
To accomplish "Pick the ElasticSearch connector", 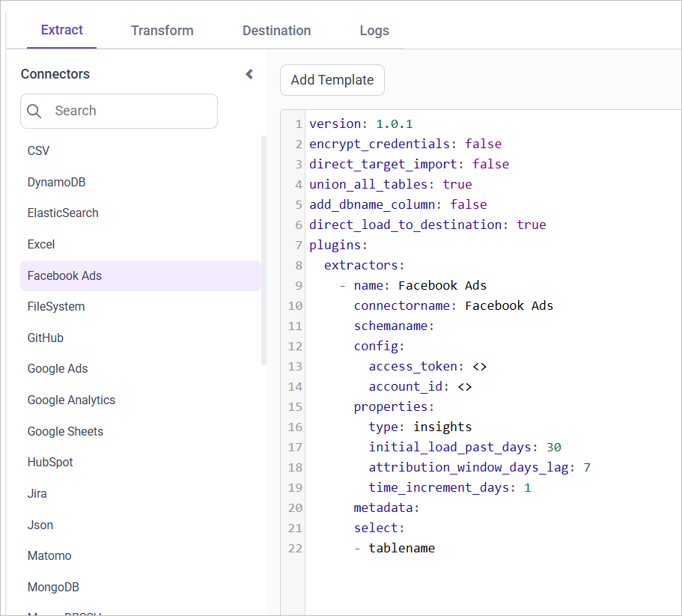I will pyautogui.click(x=63, y=213).
